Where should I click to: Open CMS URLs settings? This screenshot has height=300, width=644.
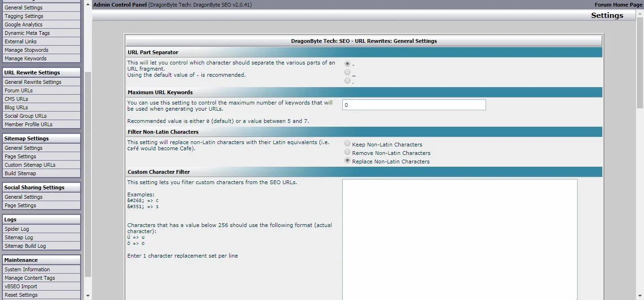tap(41, 99)
